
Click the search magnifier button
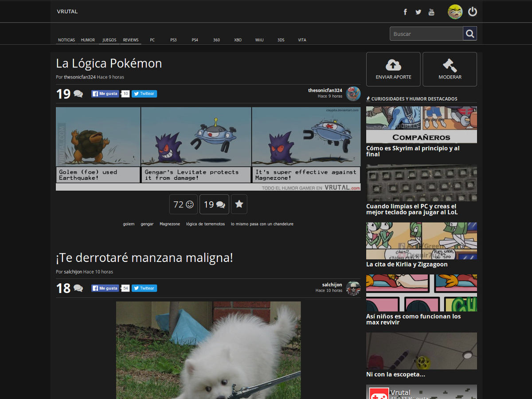pos(470,34)
